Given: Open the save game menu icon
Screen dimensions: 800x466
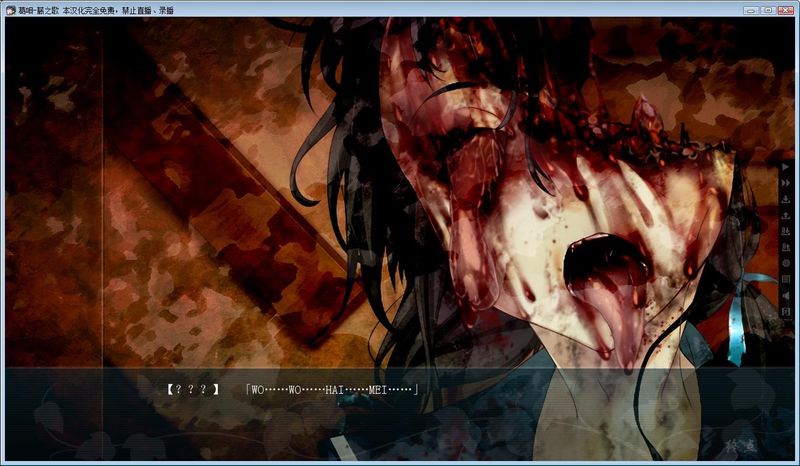Looking at the screenshot, I should tap(786, 200).
